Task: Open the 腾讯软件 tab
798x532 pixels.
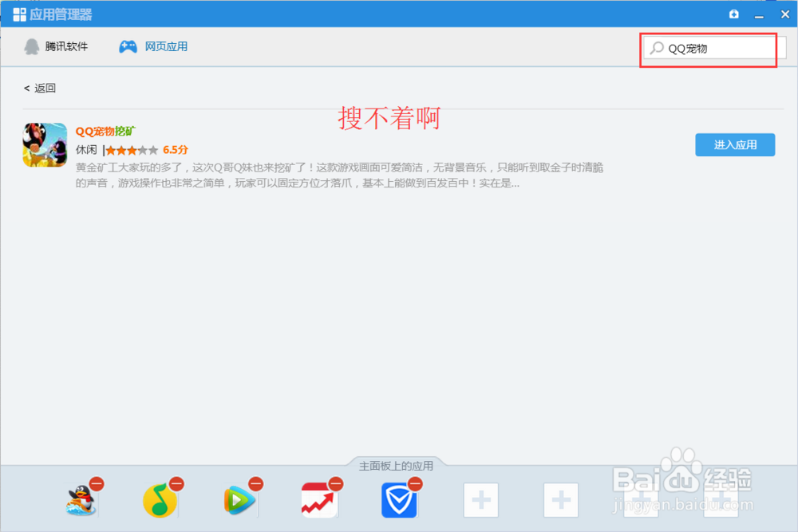Action: [x=56, y=47]
